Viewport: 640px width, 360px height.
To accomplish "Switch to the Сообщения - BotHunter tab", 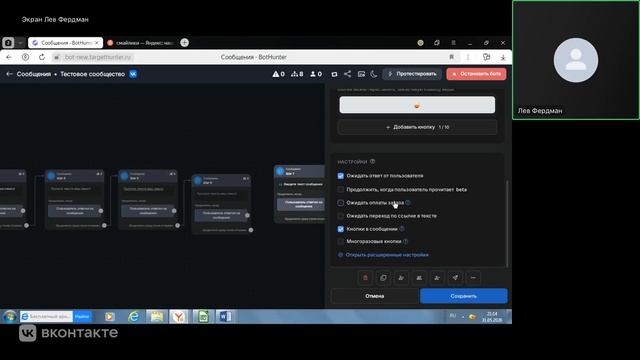I will (65, 42).
